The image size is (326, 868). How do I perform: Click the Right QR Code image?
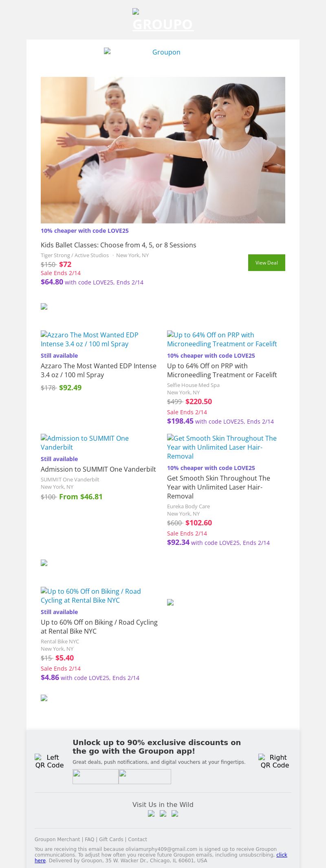(275, 761)
